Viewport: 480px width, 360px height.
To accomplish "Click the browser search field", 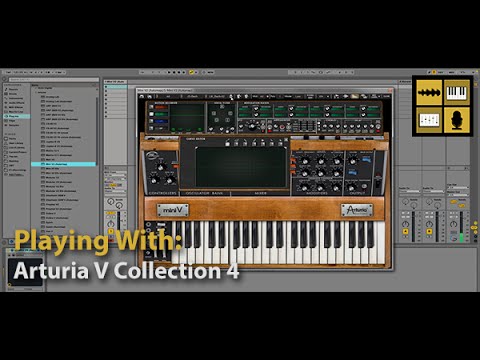I will point(54,80).
